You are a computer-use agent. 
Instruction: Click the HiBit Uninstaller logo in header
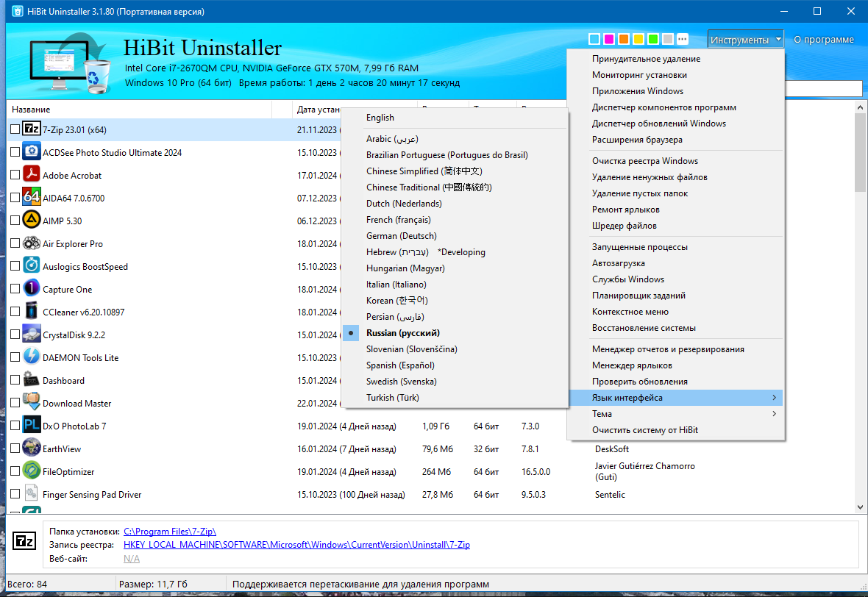coord(71,62)
